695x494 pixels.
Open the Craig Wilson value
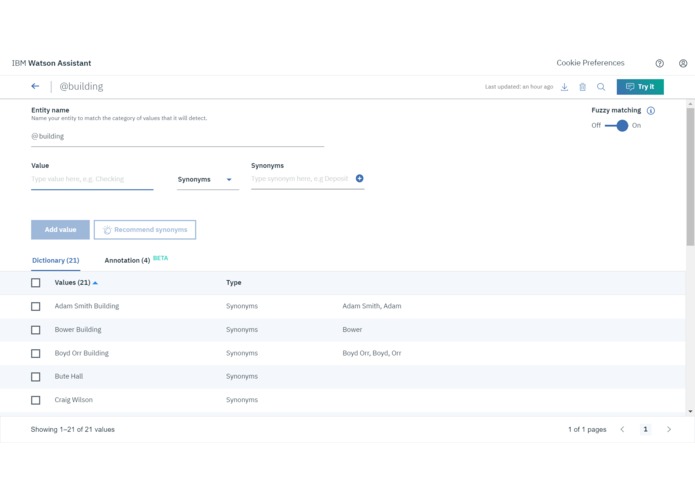click(74, 400)
